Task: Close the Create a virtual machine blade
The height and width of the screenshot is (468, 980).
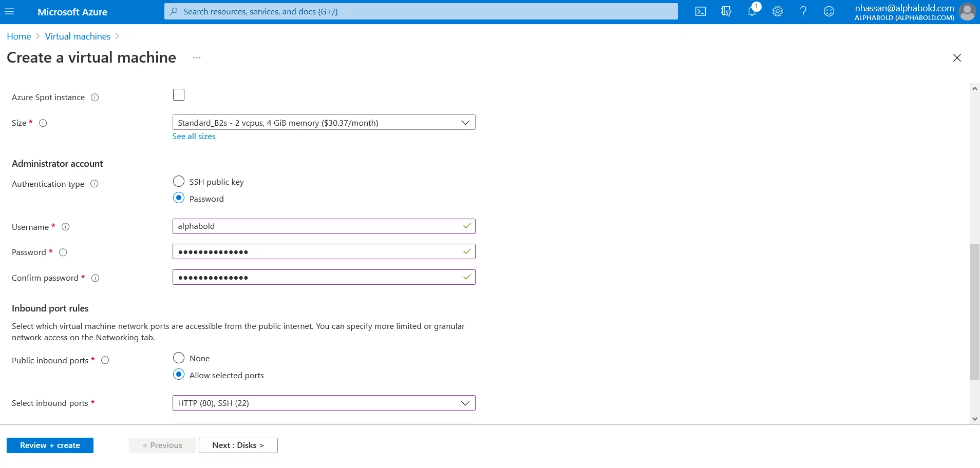Action: [957, 58]
